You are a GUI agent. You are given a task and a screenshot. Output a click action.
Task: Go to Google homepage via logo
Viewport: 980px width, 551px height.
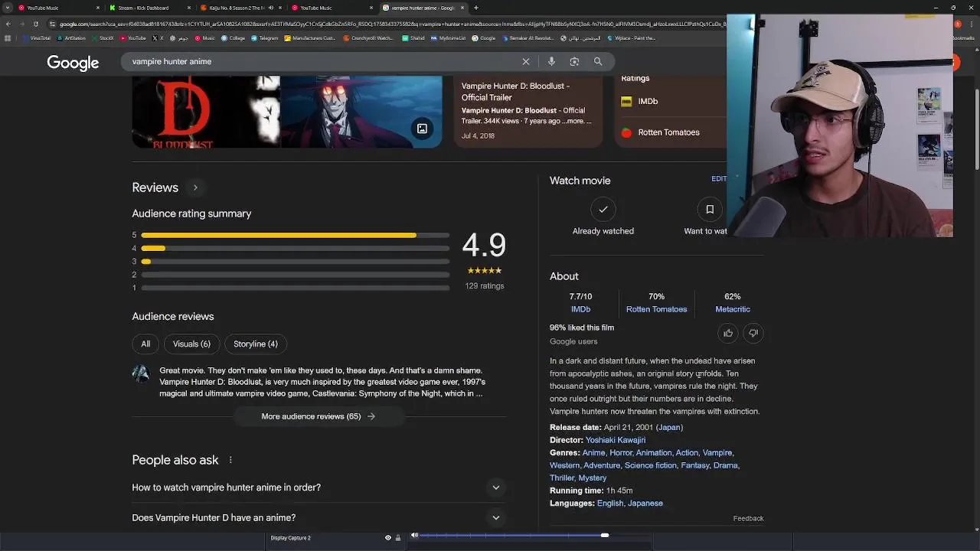73,62
